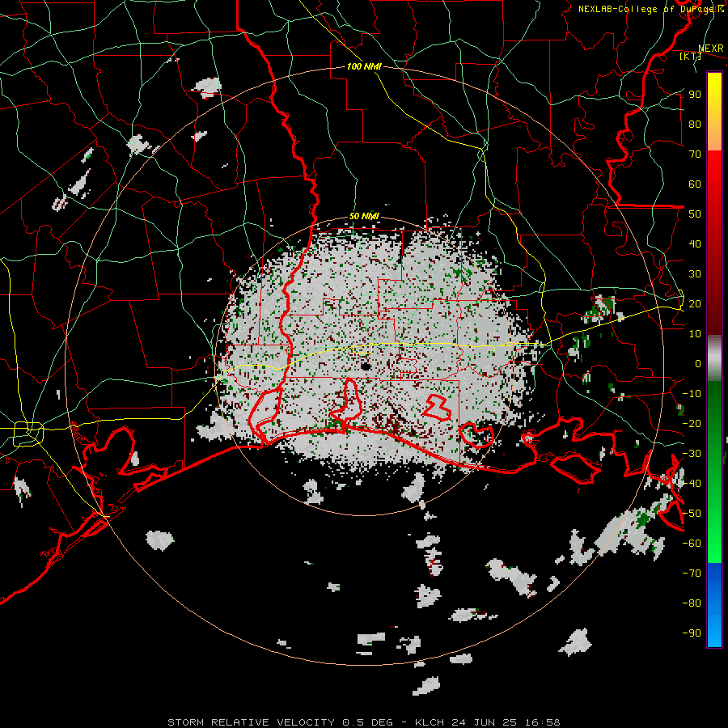The height and width of the screenshot is (728, 728).
Task: Click the KLCH station identifier in caption
Action: pos(430,722)
